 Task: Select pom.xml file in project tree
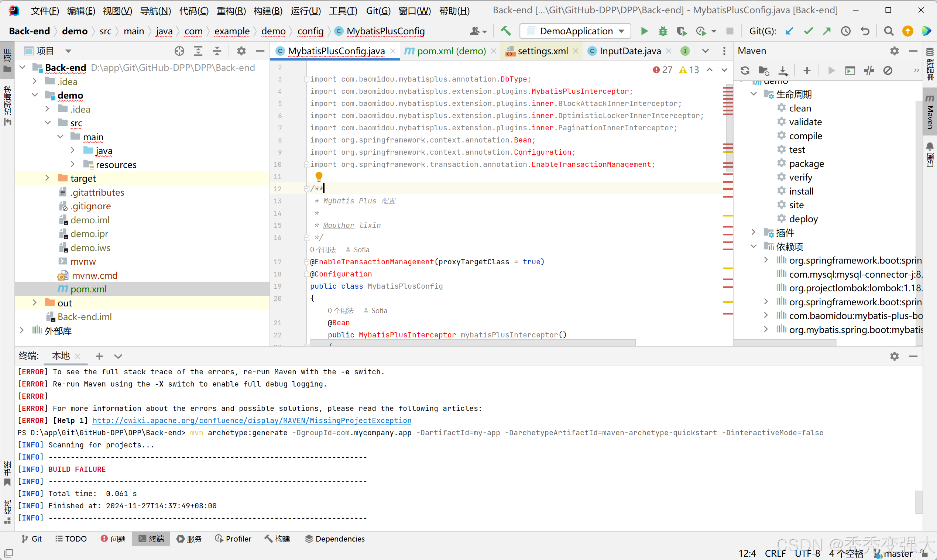pyautogui.click(x=88, y=289)
